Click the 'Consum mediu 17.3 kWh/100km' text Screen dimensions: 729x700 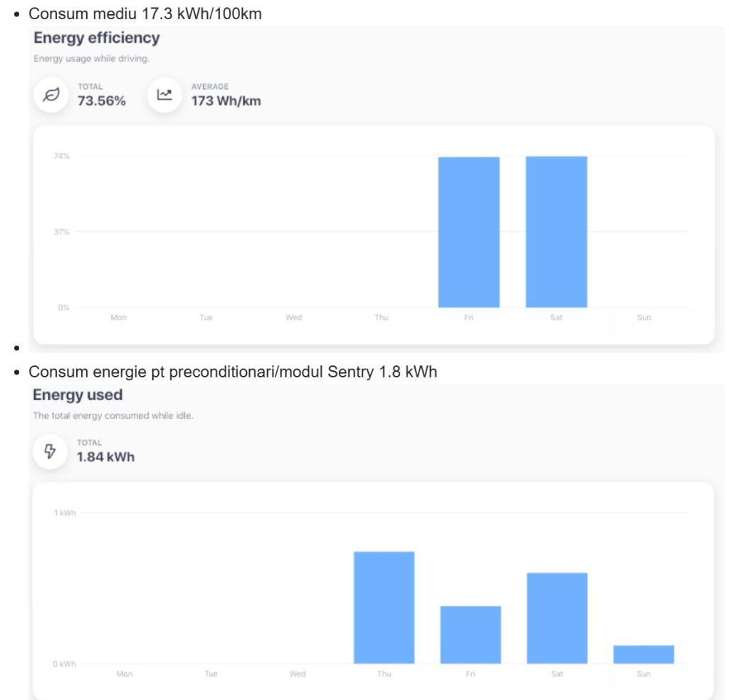tap(145, 14)
